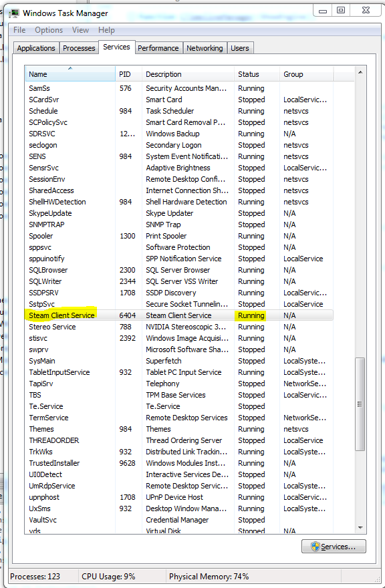Select the ShellHWDetection service
Screen dimensions: 385x588
[179, 202]
